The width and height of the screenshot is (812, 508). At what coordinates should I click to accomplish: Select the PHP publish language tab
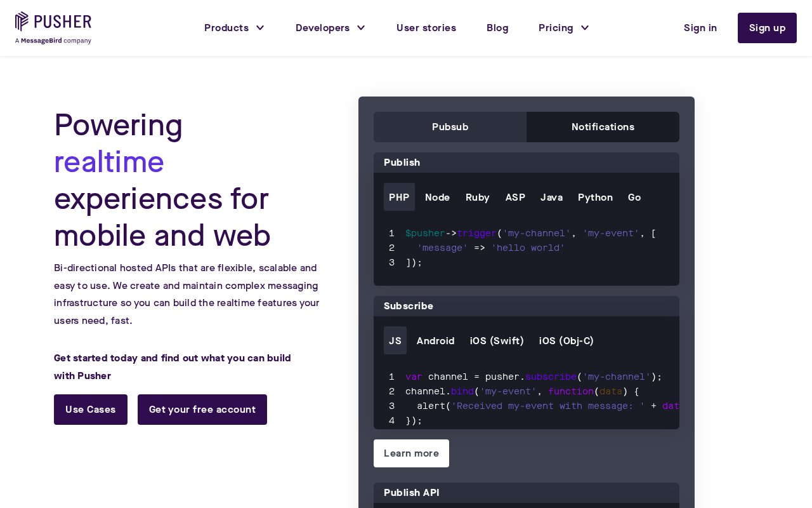click(x=399, y=197)
